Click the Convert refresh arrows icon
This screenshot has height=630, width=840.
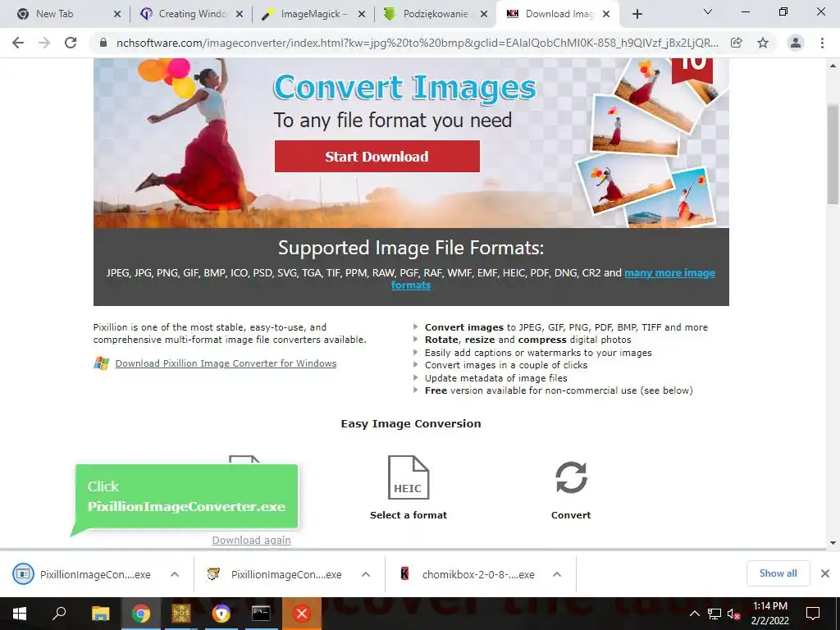tap(571, 477)
